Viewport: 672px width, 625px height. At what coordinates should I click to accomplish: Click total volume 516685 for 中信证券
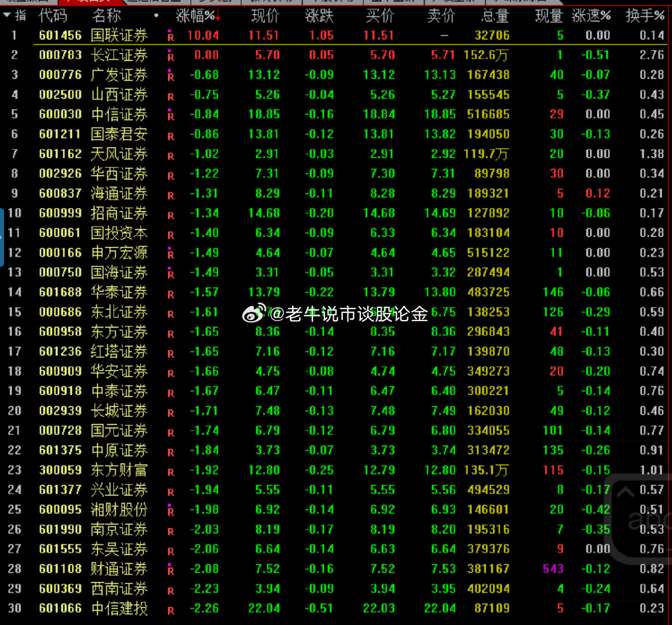[489, 114]
